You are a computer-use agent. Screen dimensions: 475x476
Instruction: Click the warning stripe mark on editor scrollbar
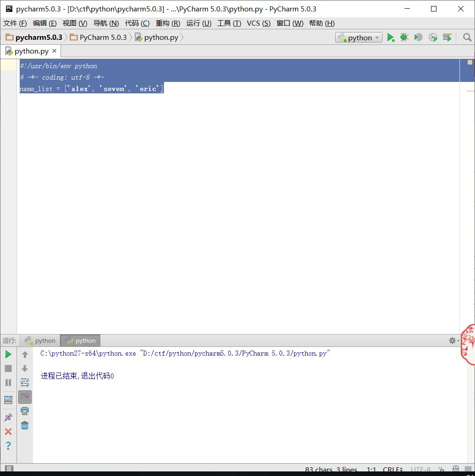point(470,91)
